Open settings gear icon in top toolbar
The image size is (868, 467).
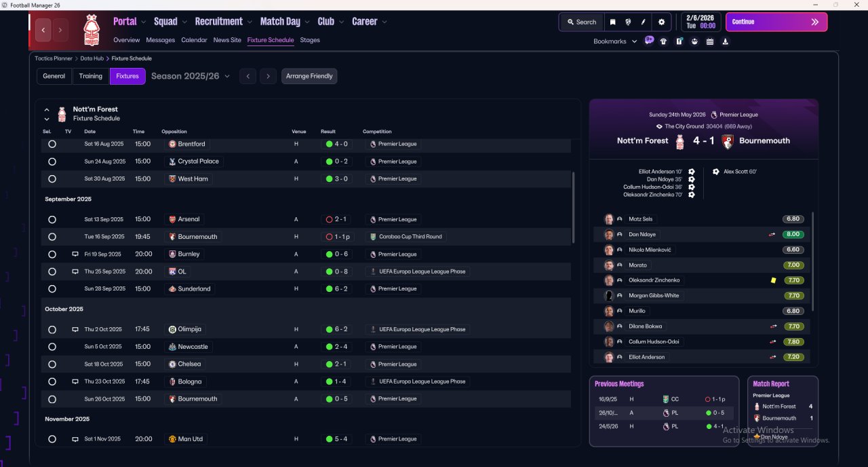coord(662,22)
